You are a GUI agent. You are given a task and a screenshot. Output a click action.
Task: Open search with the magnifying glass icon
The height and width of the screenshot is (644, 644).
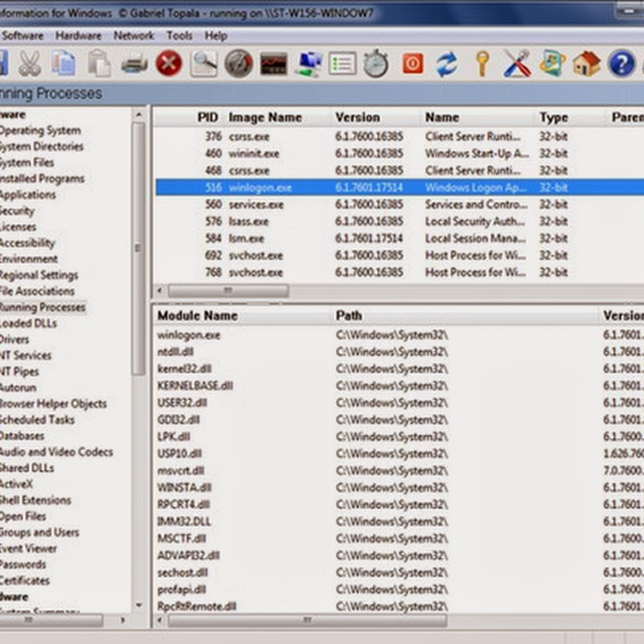(204, 63)
